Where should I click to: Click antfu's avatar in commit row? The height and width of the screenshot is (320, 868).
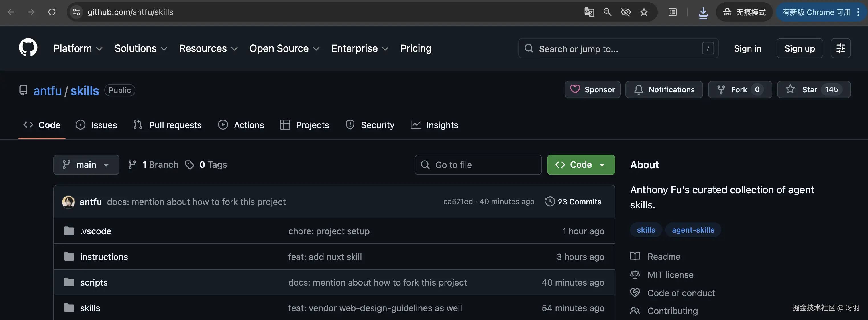68,202
